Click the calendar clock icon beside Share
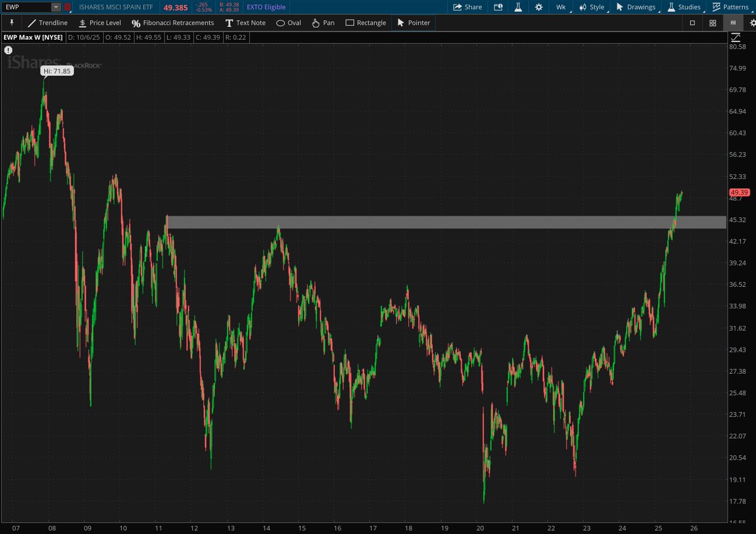This screenshot has width=756, height=534. point(498,7)
